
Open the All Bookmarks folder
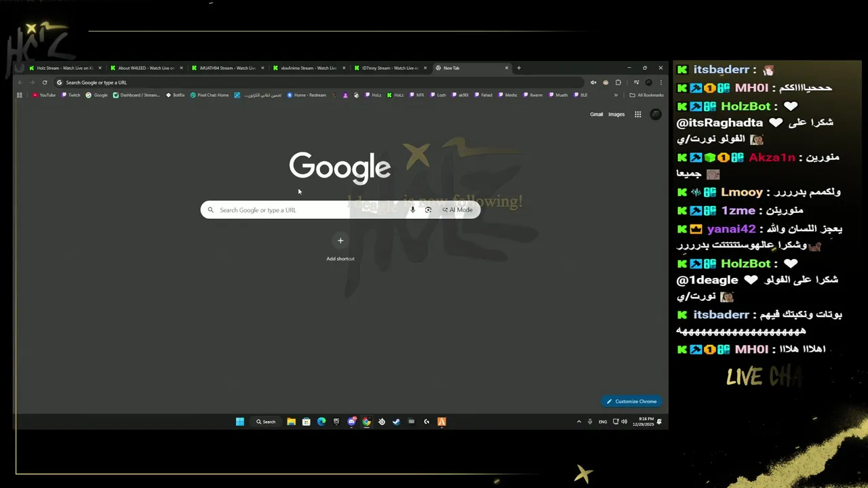[x=647, y=95]
